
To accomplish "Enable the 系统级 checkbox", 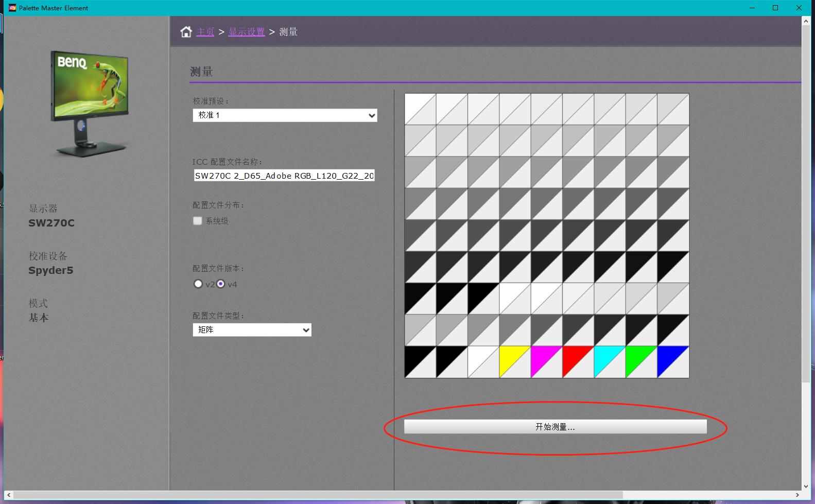I will [198, 221].
